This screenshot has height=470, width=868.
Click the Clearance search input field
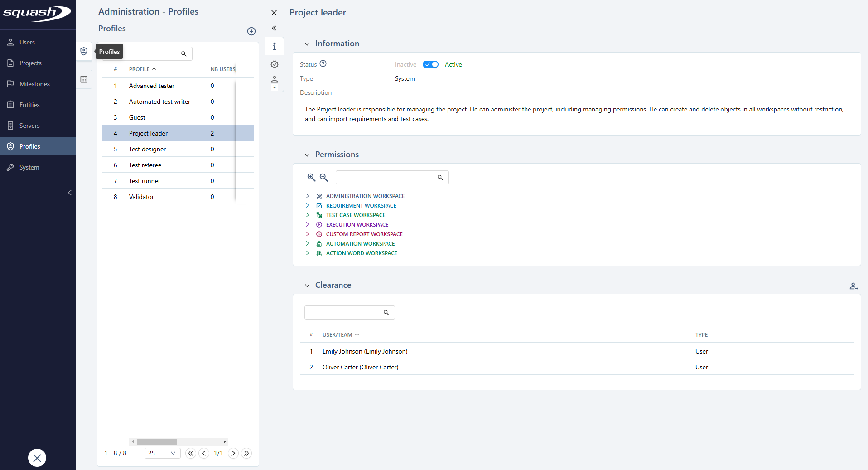click(343, 313)
